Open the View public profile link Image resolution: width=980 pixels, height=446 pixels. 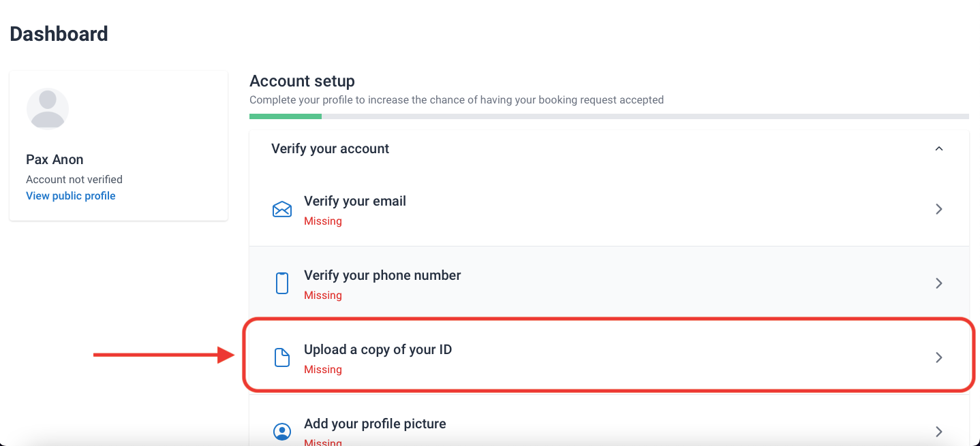point(71,196)
